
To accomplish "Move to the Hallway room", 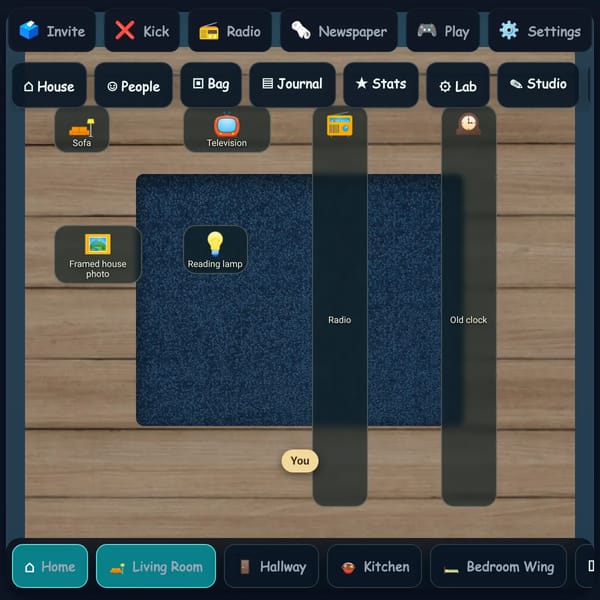I will click(x=272, y=566).
